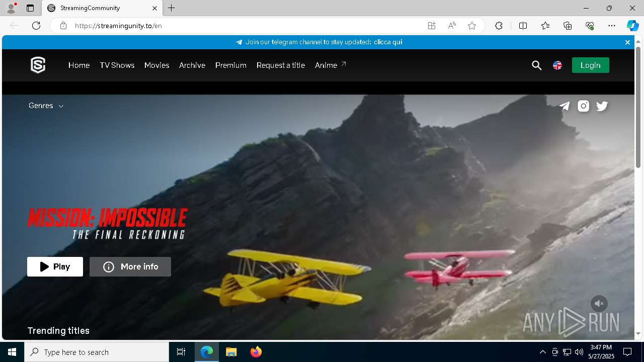Expand the Genres dropdown

(46, 106)
